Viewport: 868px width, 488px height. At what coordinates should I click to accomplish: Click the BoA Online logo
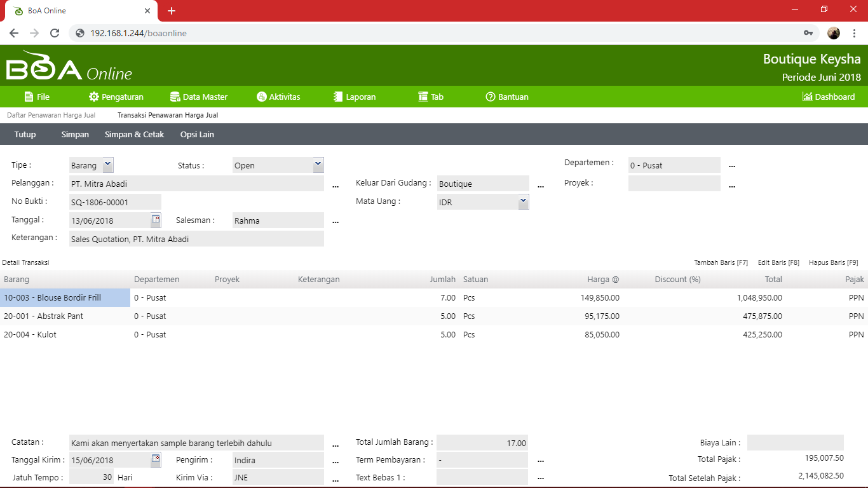click(x=69, y=67)
